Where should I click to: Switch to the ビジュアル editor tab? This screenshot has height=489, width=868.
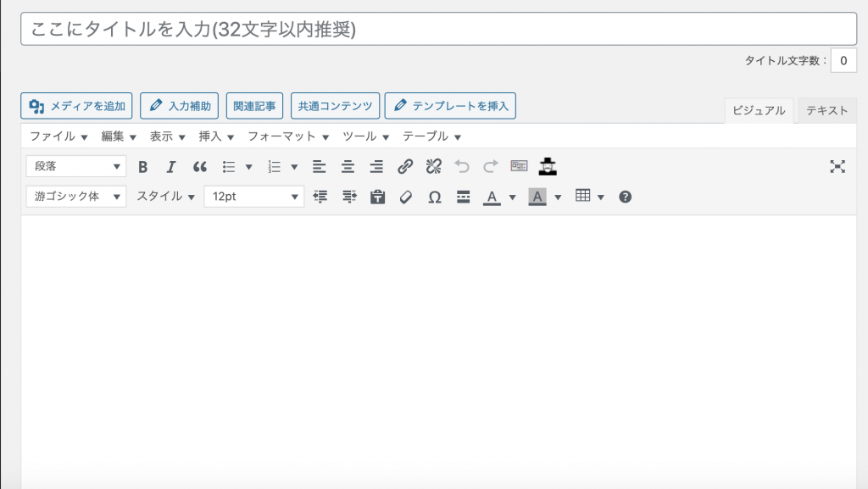759,111
